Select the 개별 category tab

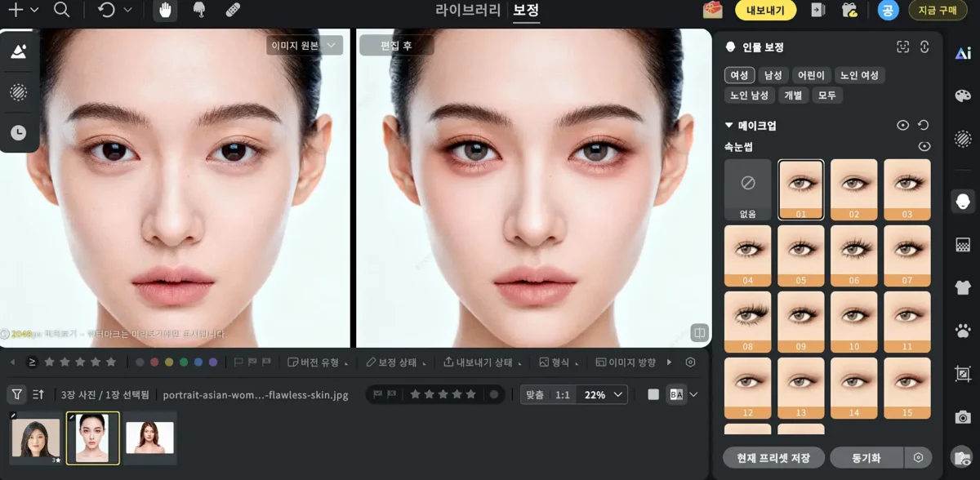(x=794, y=96)
